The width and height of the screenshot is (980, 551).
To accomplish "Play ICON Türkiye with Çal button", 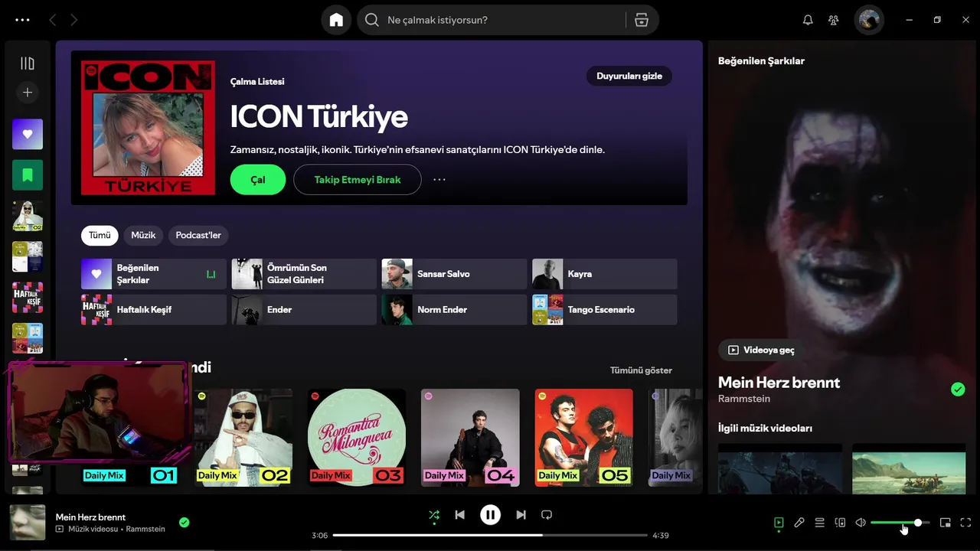I will coord(258,180).
